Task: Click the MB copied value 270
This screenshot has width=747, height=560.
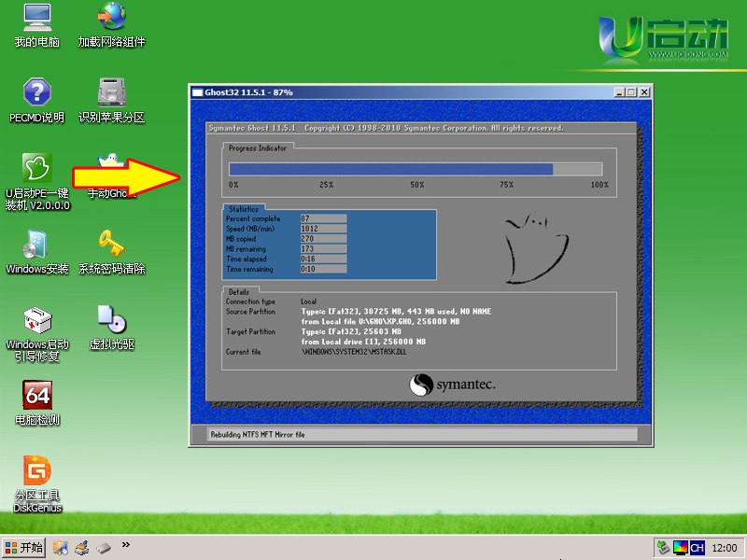Action: pyautogui.click(x=323, y=239)
